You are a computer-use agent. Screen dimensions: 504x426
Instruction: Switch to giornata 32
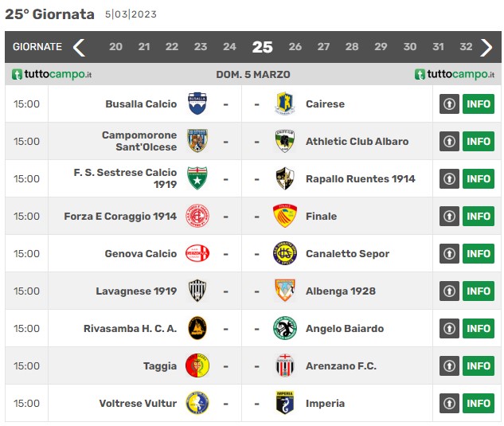click(x=466, y=47)
